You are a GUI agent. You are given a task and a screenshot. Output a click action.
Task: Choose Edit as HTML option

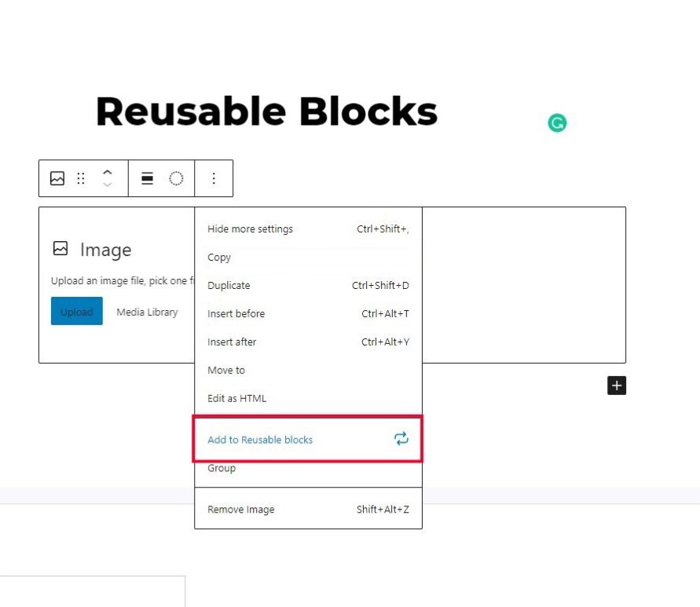pyautogui.click(x=236, y=399)
